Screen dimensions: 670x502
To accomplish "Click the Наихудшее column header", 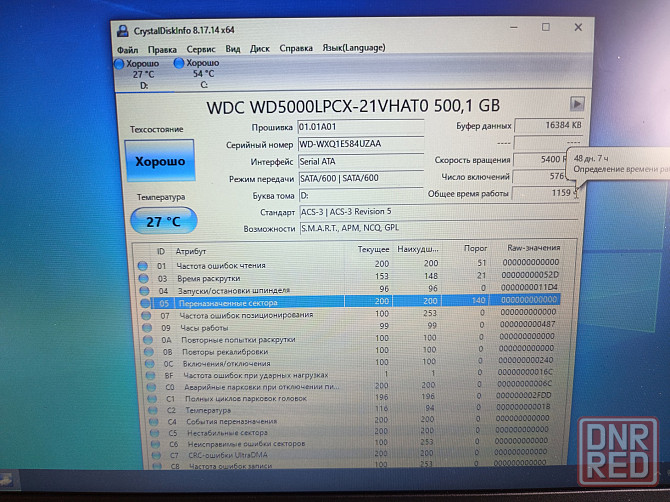I will (x=417, y=249).
